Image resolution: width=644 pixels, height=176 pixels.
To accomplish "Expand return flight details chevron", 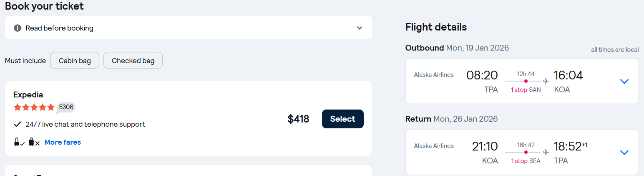I will [624, 153].
